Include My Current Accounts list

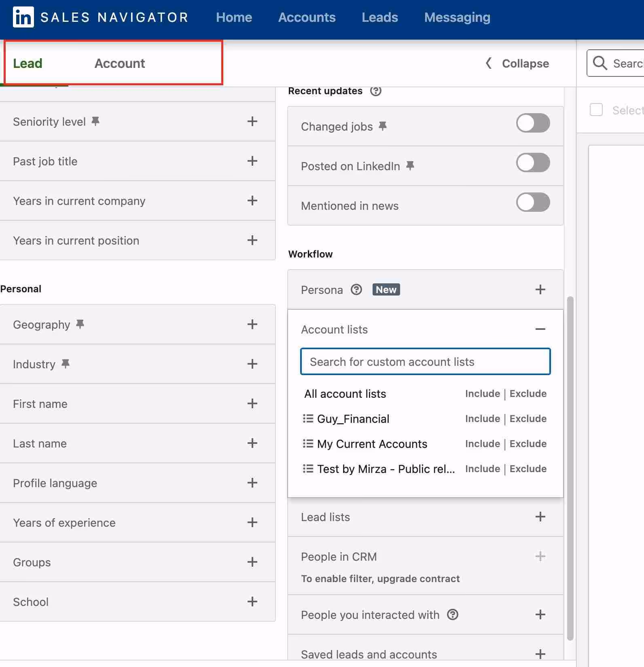click(x=483, y=443)
